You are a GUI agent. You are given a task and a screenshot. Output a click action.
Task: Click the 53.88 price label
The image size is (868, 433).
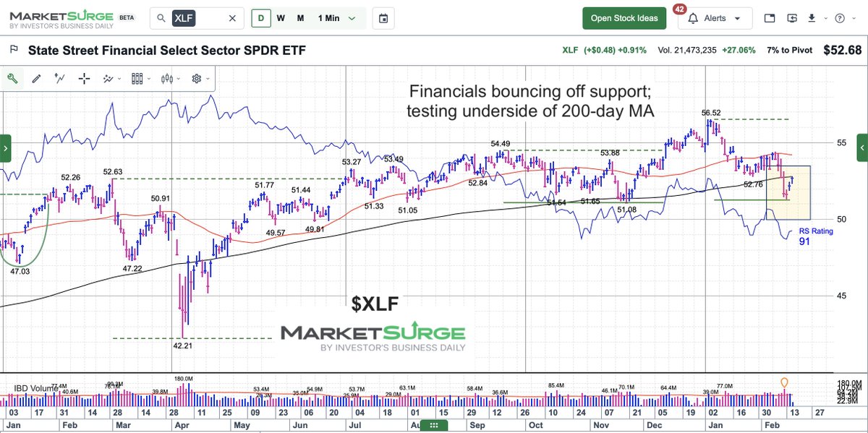click(x=610, y=153)
